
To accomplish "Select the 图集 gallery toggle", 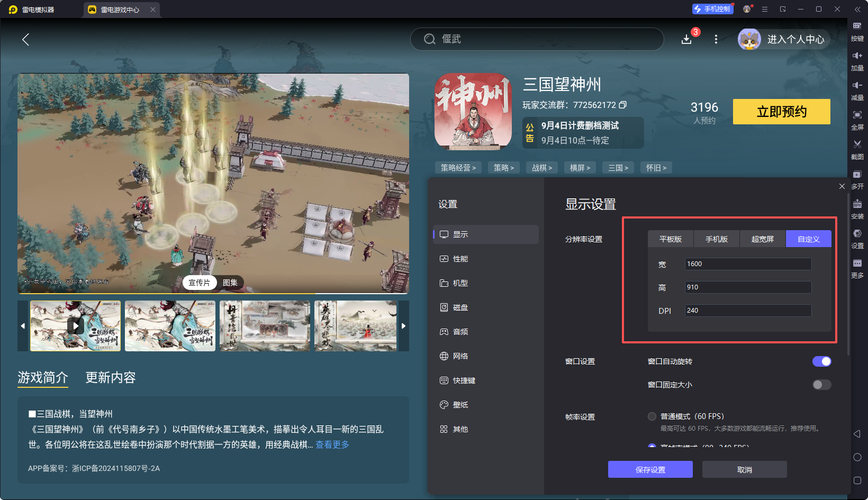I will click(x=230, y=283).
